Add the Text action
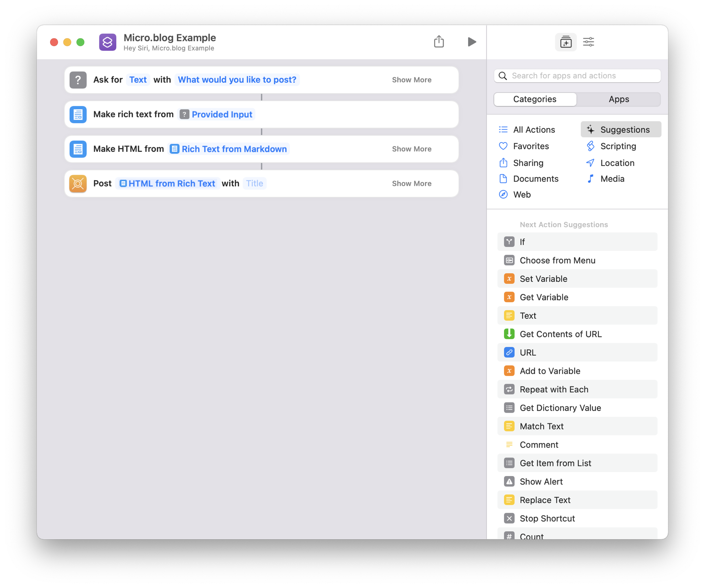705x588 pixels. pyautogui.click(x=577, y=316)
